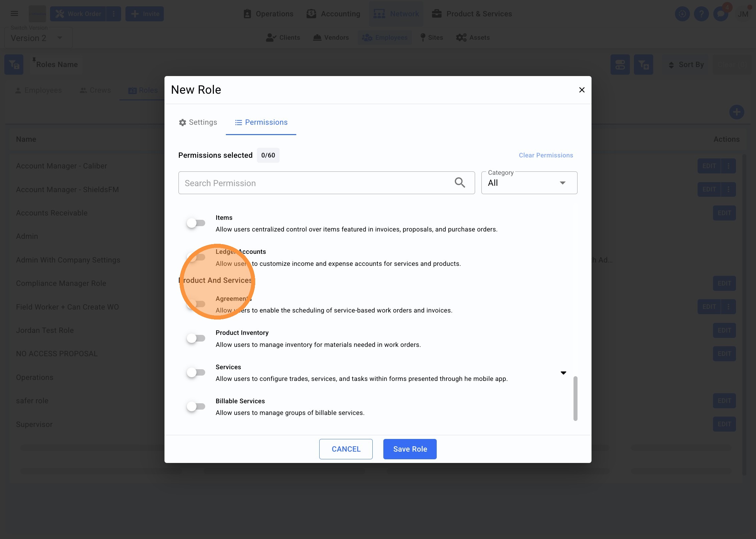
Task: Enable the Items permission toggle
Action: [196, 223]
